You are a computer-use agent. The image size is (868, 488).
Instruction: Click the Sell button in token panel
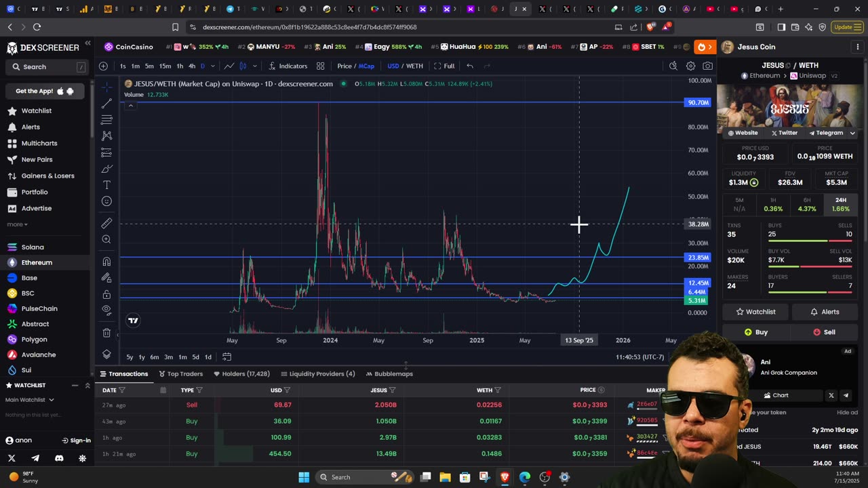[825, 332]
